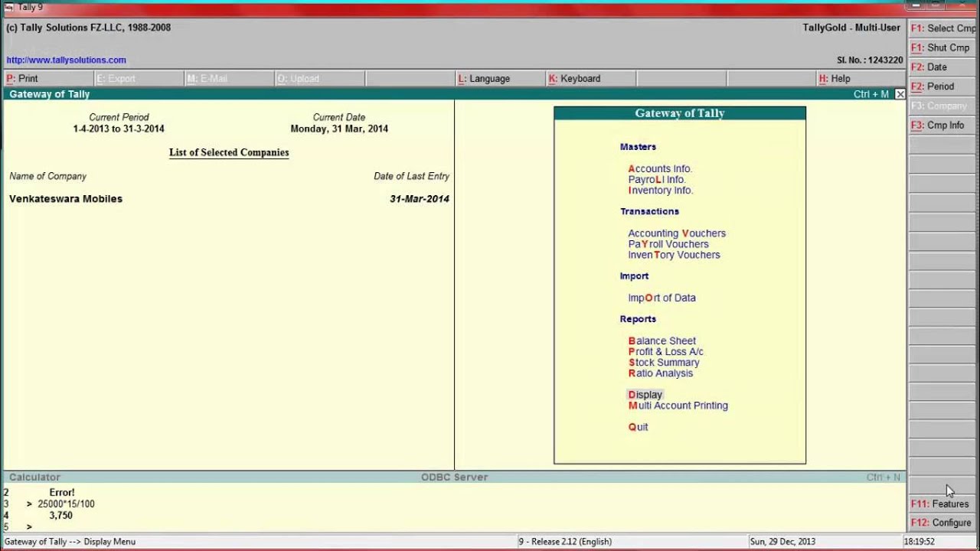Viewport: 980px width, 551px height.
Task: Click the TallyGold - Multi-User label
Action: 851,28
